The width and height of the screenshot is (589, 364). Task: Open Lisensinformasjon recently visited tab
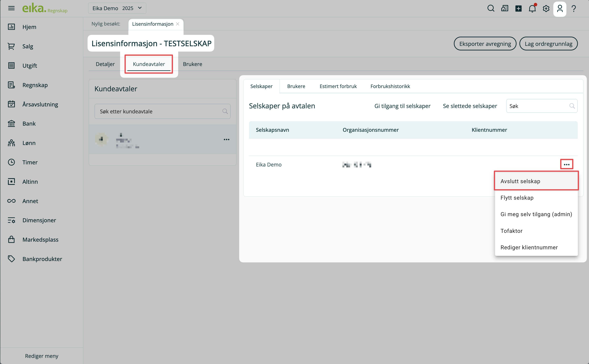click(153, 24)
